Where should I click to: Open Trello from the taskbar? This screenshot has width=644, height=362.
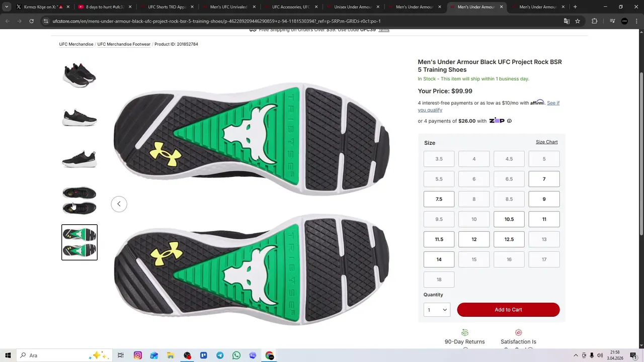(203, 355)
